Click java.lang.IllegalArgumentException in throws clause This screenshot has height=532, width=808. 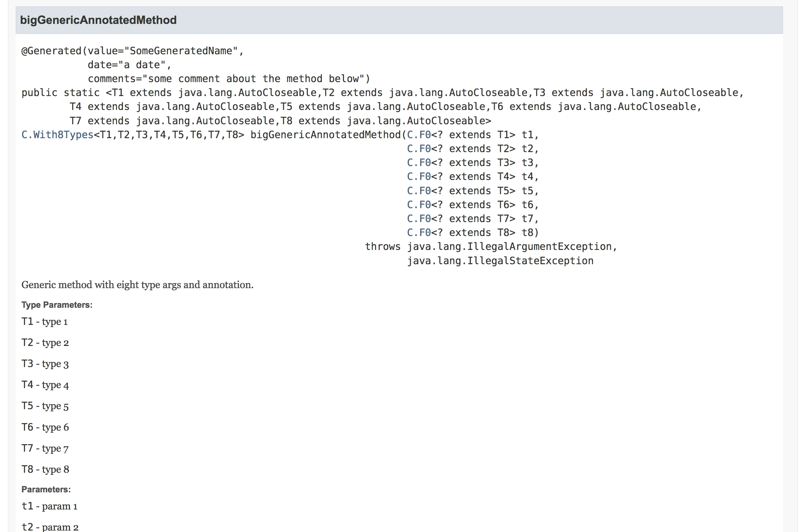pyautogui.click(x=509, y=246)
